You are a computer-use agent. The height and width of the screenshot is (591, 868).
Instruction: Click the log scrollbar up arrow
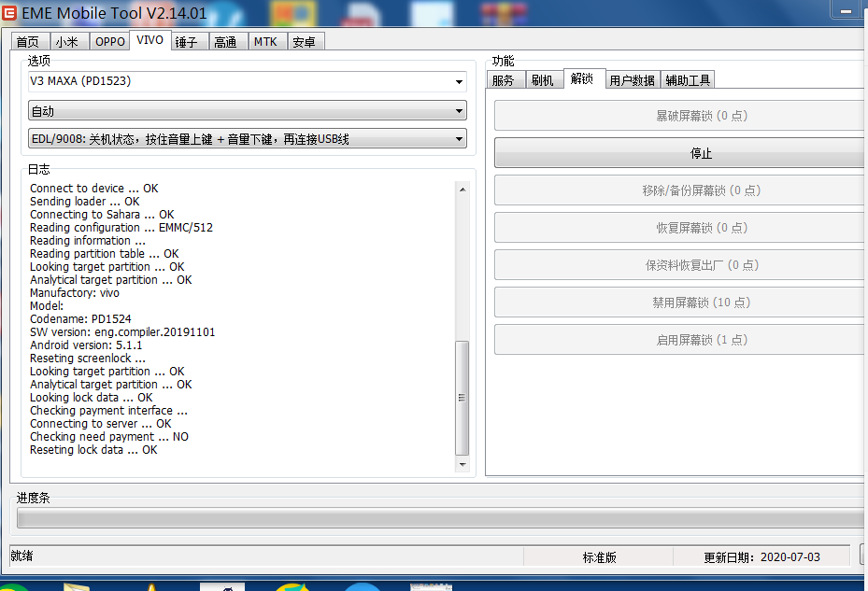(x=462, y=190)
